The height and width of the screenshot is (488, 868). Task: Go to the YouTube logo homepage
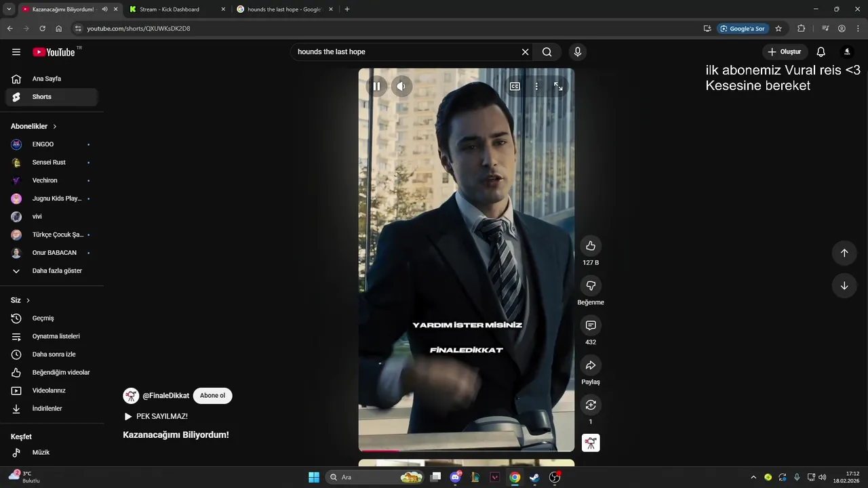[54, 52]
